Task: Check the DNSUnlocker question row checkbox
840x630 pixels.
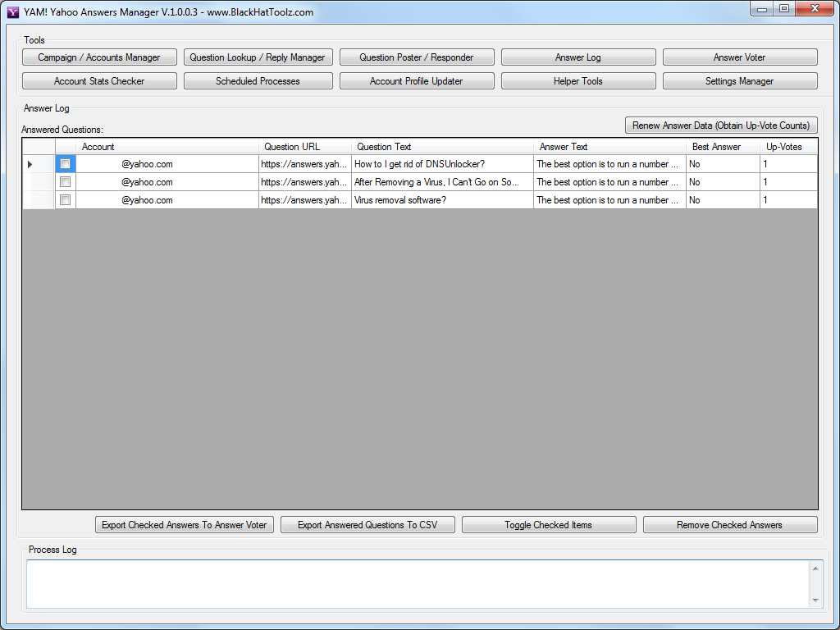Action: (x=66, y=164)
